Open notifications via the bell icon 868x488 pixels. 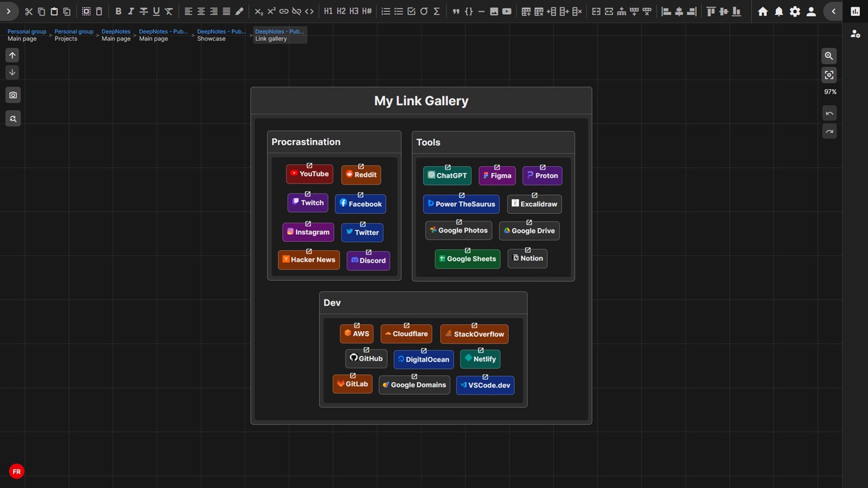(779, 11)
